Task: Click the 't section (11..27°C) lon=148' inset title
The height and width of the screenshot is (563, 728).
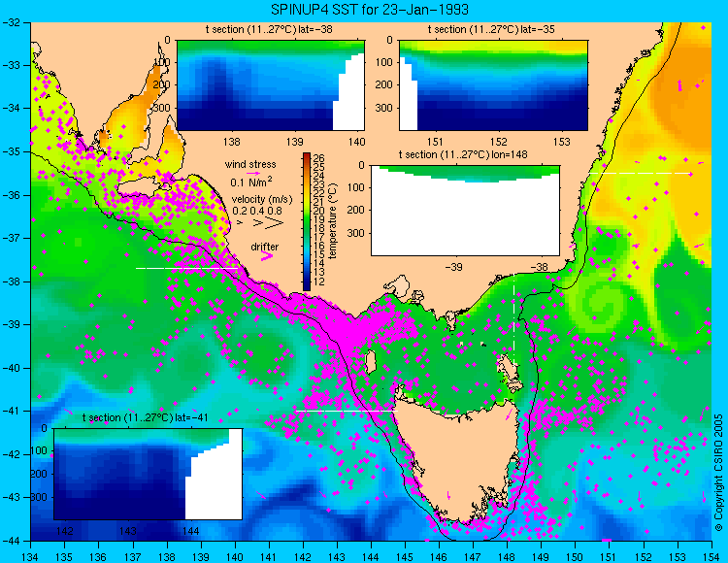Action: [x=463, y=154]
